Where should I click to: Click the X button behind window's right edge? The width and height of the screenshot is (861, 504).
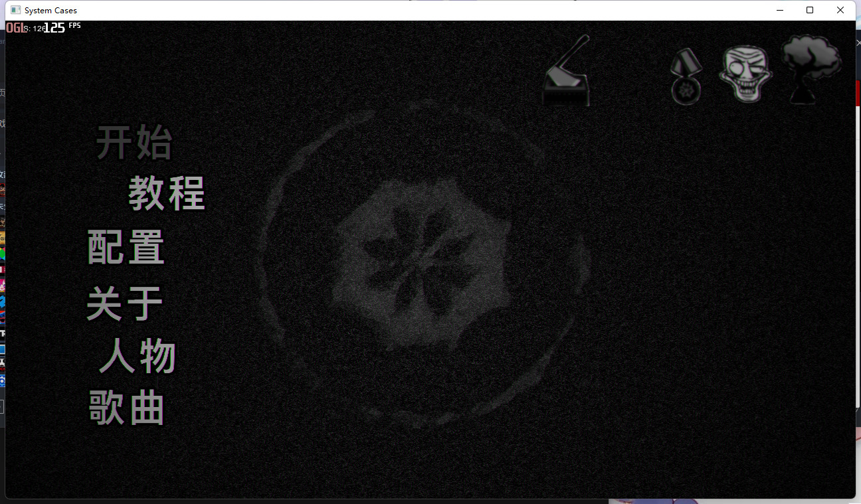tap(858, 42)
